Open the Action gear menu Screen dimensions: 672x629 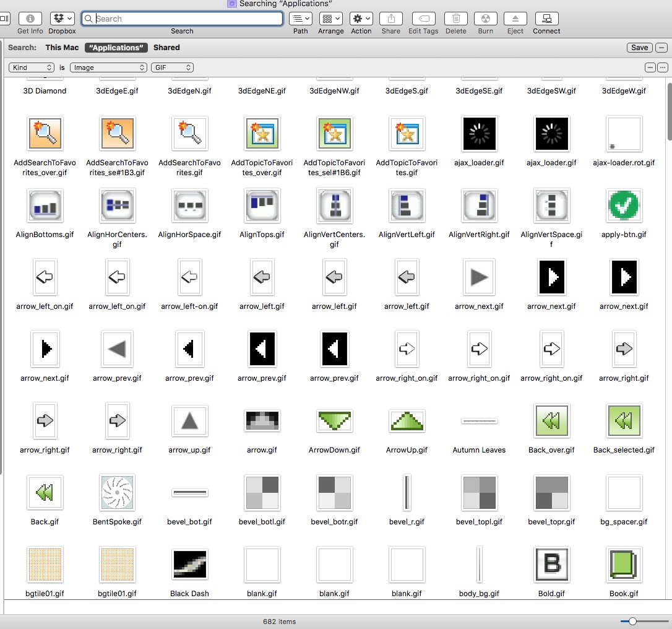point(361,19)
